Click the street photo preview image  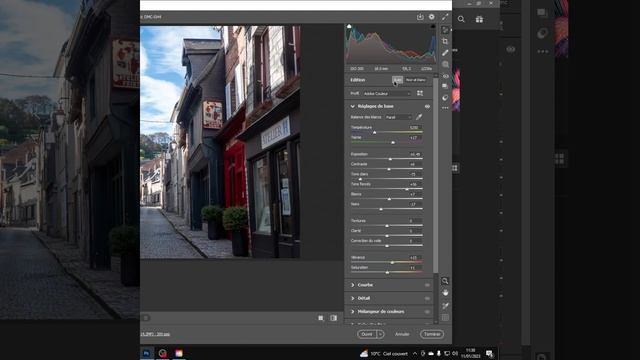[x=220, y=142]
